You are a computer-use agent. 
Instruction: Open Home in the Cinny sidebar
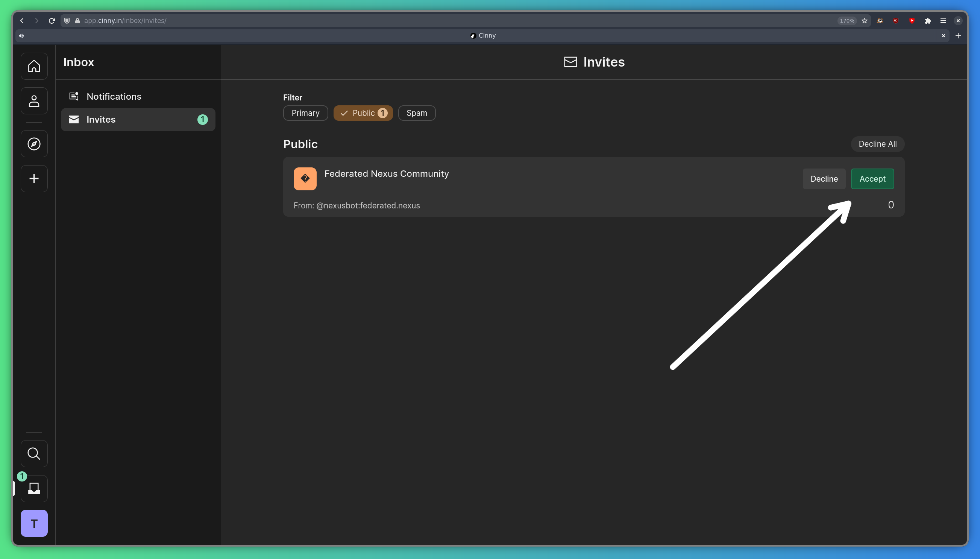[34, 66]
